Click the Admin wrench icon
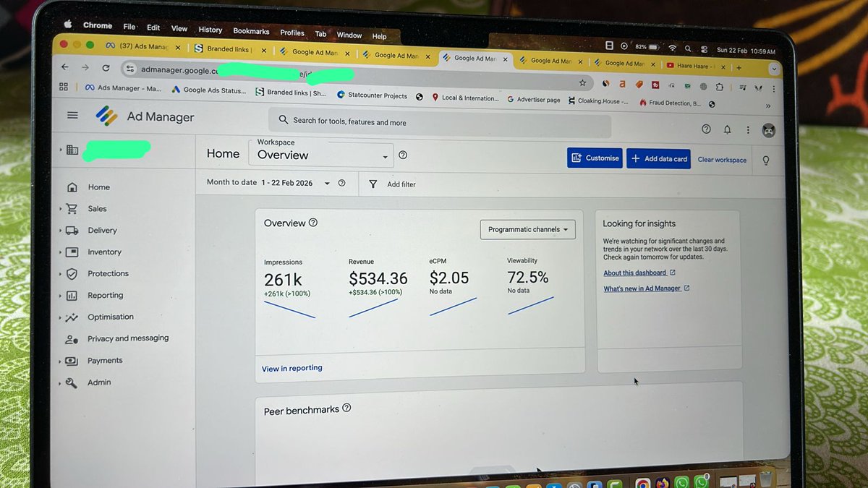 point(72,383)
